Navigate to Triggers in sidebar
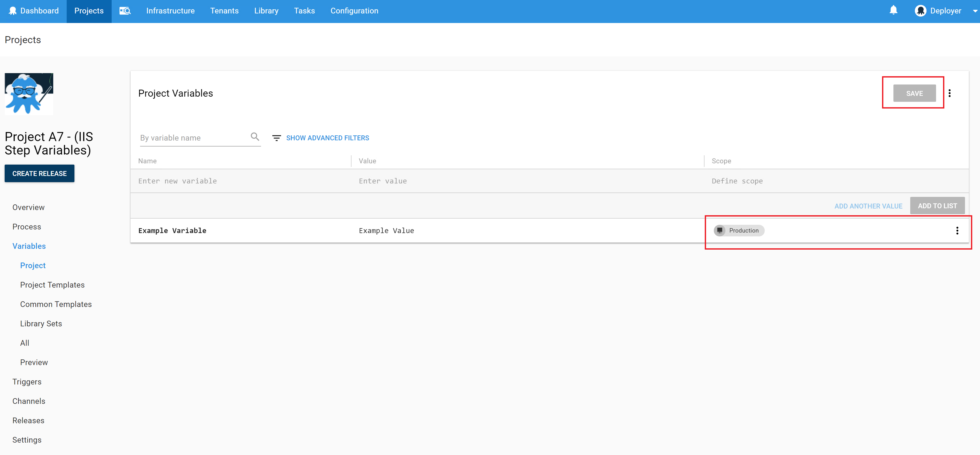Screen dimensions: 980x455 (27, 382)
